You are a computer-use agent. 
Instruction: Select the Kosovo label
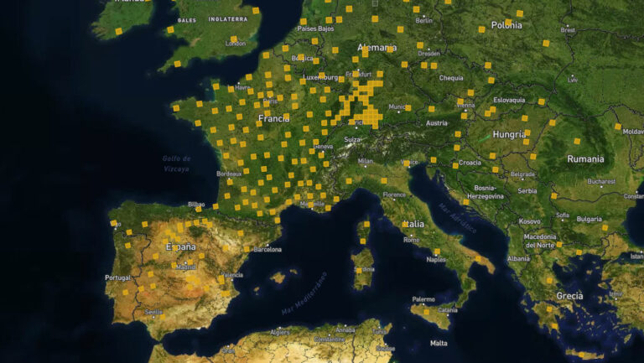pyautogui.click(x=529, y=221)
